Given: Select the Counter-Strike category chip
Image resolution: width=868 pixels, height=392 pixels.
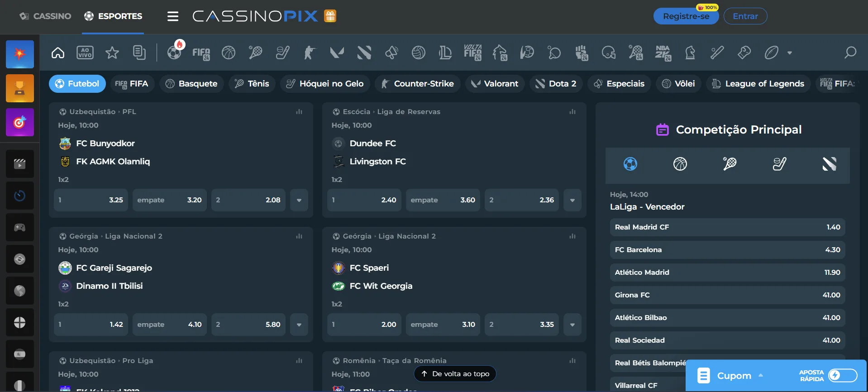Looking at the screenshot, I should click(x=417, y=84).
